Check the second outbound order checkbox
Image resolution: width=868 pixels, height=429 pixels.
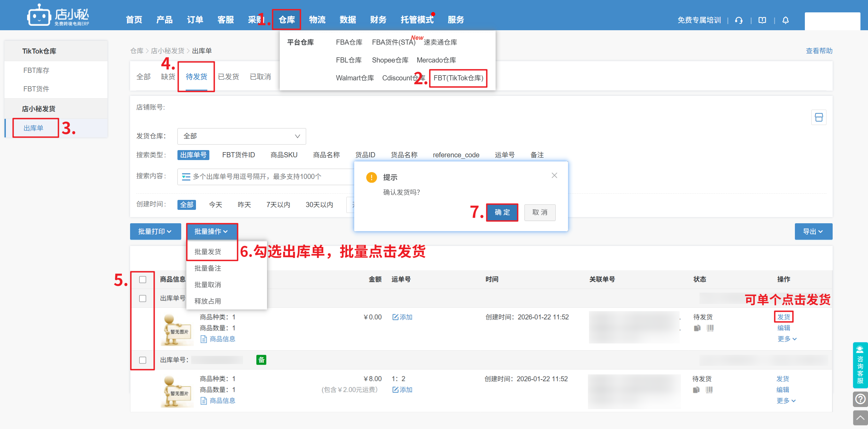point(143,360)
